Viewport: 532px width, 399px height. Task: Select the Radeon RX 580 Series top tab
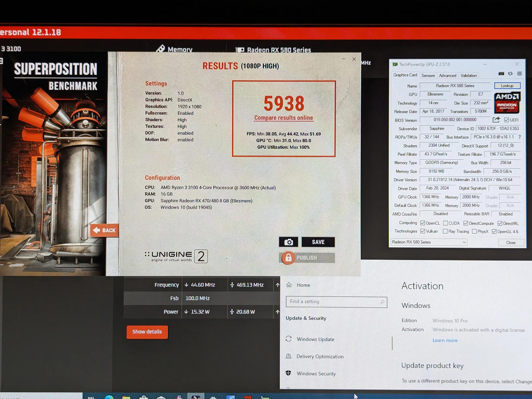click(x=273, y=50)
